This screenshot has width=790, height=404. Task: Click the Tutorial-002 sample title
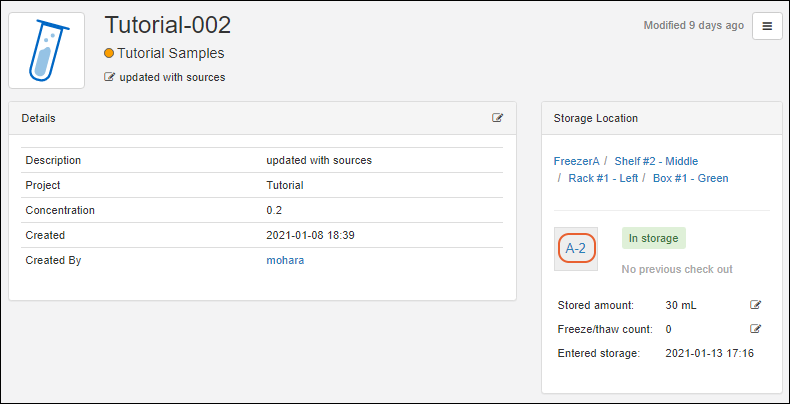(x=168, y=25)
